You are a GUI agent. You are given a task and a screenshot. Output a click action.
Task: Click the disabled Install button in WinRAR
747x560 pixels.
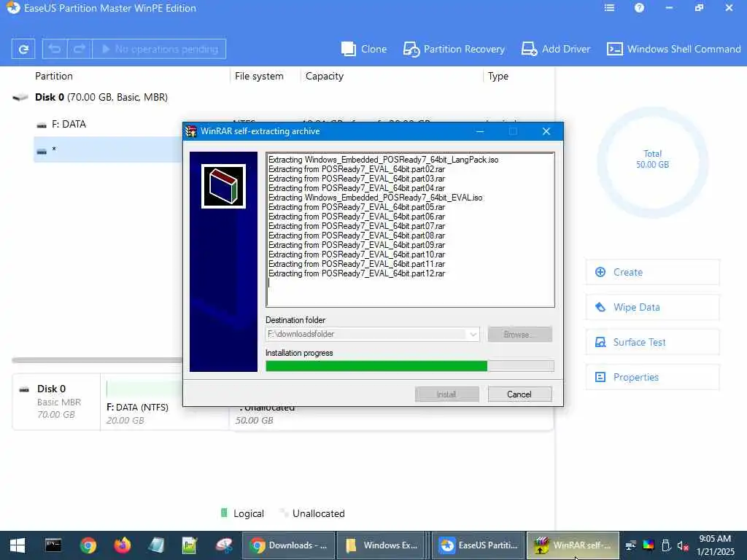tap(446, 394)
